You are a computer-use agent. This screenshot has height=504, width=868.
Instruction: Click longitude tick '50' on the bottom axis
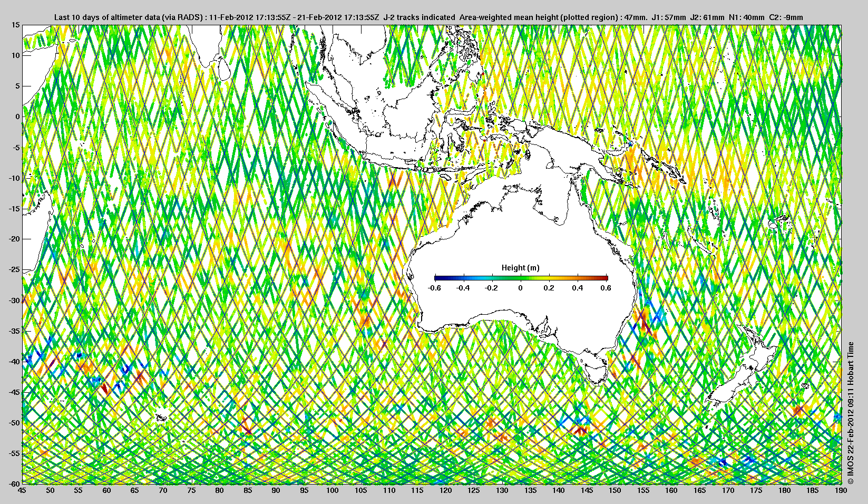[50, 490]
